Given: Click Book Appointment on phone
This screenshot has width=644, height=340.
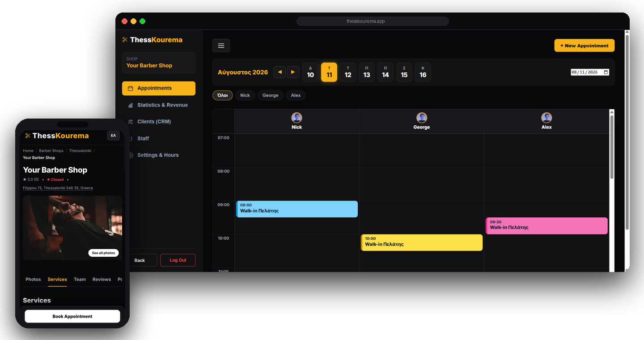Looking at the screenshot, I should tap(72, 316).
